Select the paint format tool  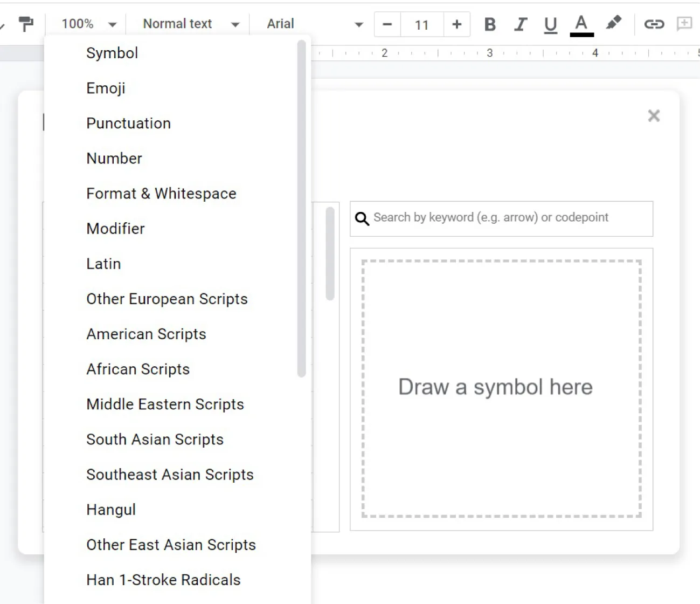pos(26,24)
